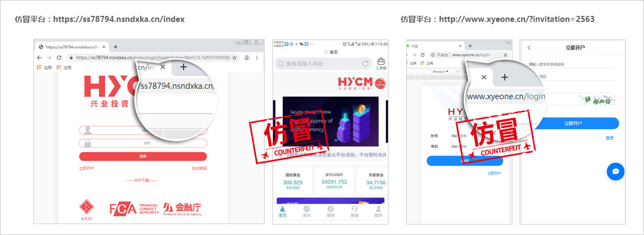This screenshot has width=644, height=235.
Task: Open the floating blue chat bubble
Action: click(x=615, y=172)
